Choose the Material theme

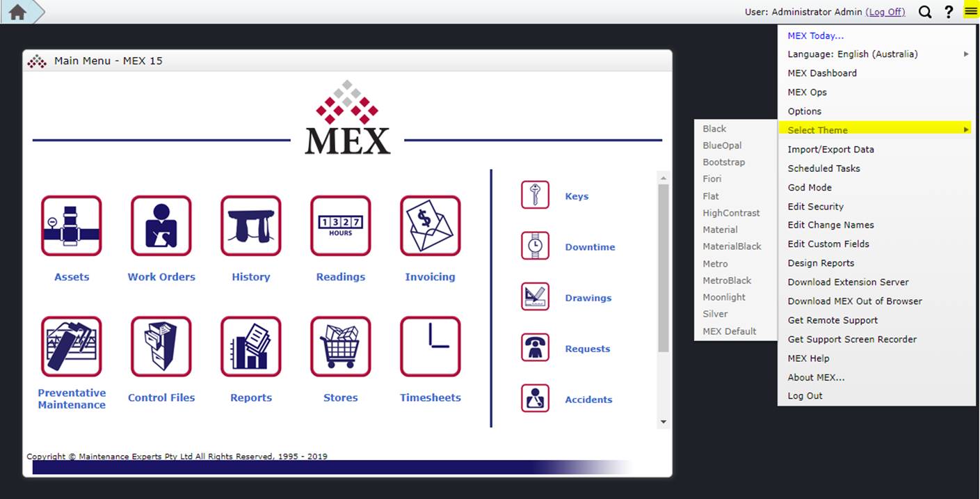[736, 230]
